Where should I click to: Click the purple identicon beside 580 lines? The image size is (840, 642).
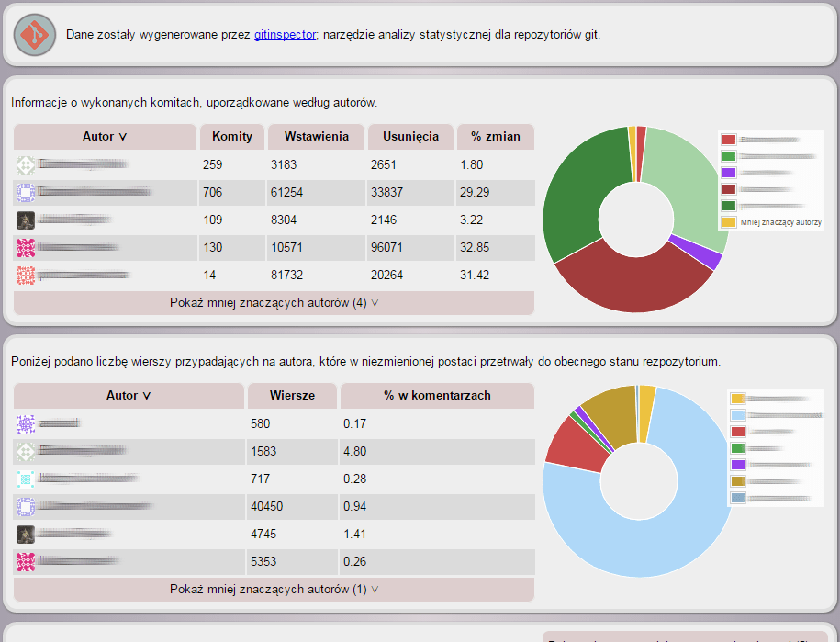[x=26, y=423]
